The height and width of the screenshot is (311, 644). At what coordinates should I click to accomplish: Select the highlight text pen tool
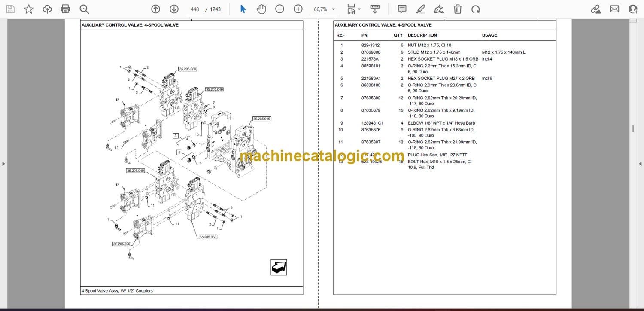[421, 9]
